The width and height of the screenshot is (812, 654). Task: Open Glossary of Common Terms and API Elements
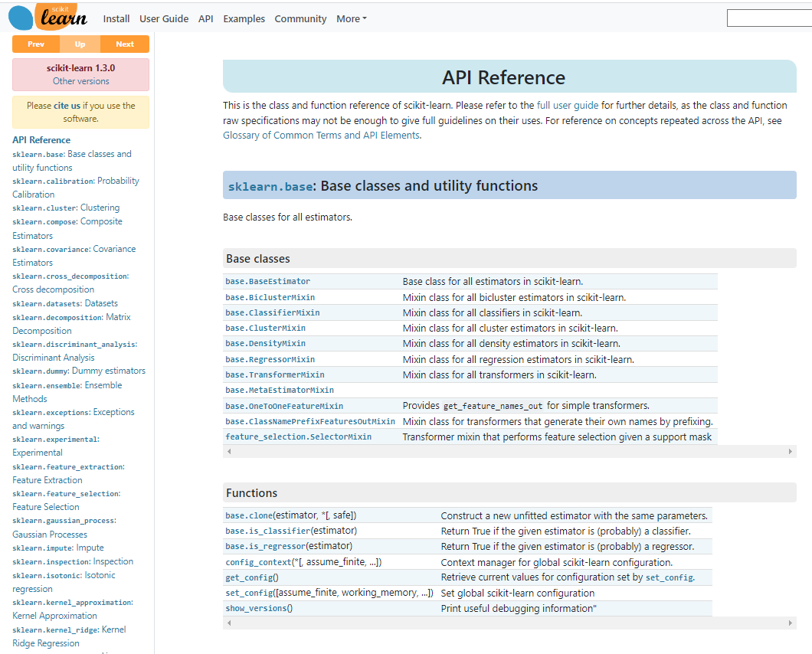coord(322,135)
